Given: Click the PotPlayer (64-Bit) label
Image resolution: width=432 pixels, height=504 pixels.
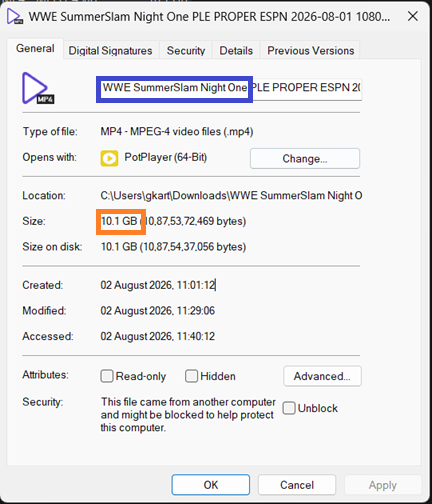Looking at the screenshot, I should click(166, 157).
